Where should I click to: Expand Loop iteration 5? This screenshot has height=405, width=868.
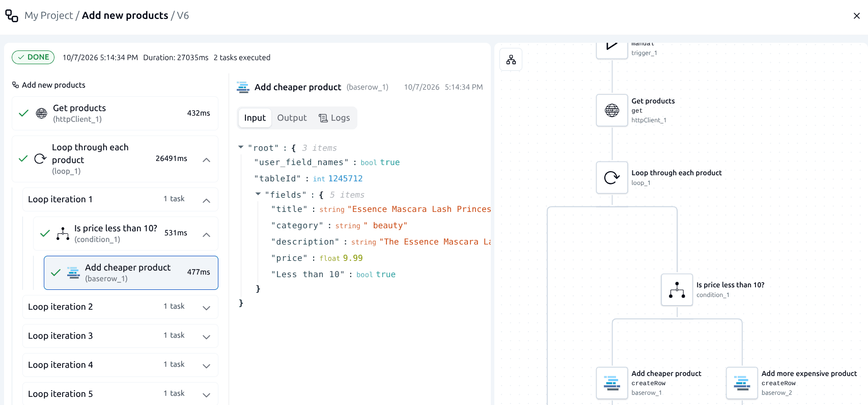206,395
